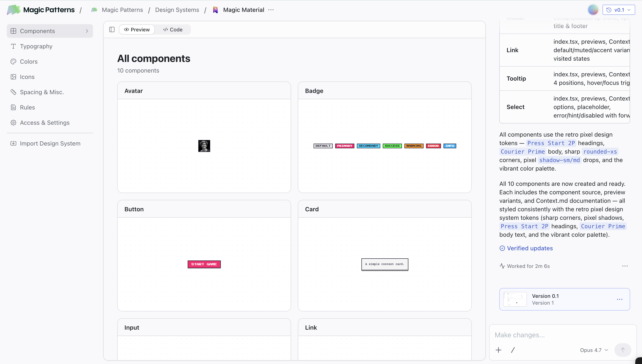Click the INFO blue badge
Viewport: 642px width, 364px height.
(x=450, y=146)
